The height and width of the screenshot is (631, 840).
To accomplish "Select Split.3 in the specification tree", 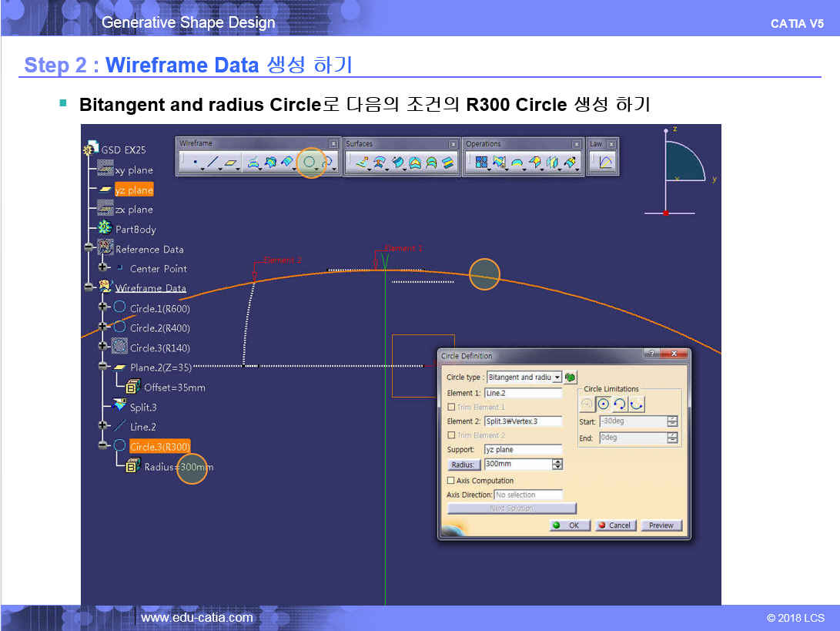I will point(142,407).
